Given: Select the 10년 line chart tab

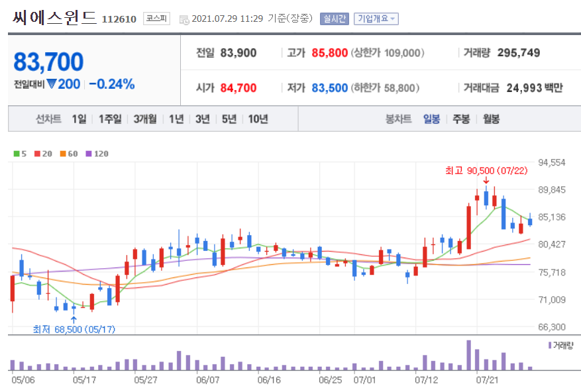Looking at the screenshot, I should point(258,119).
